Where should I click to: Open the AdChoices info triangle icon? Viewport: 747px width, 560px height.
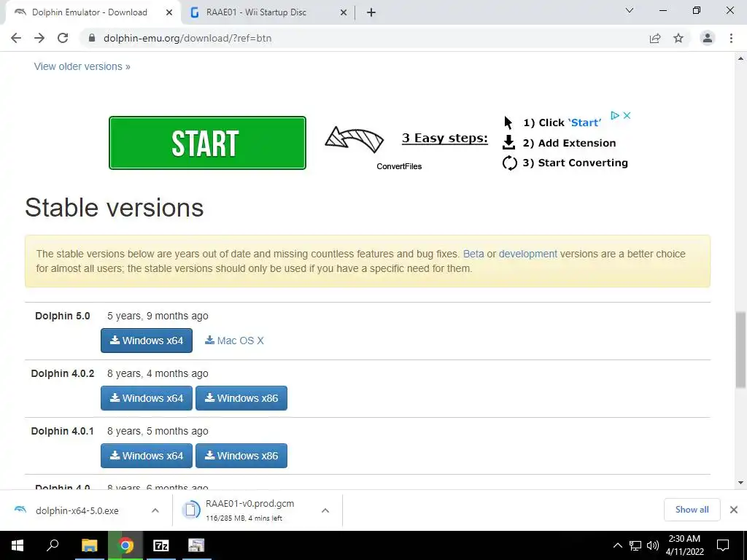(x=614, y=115)
